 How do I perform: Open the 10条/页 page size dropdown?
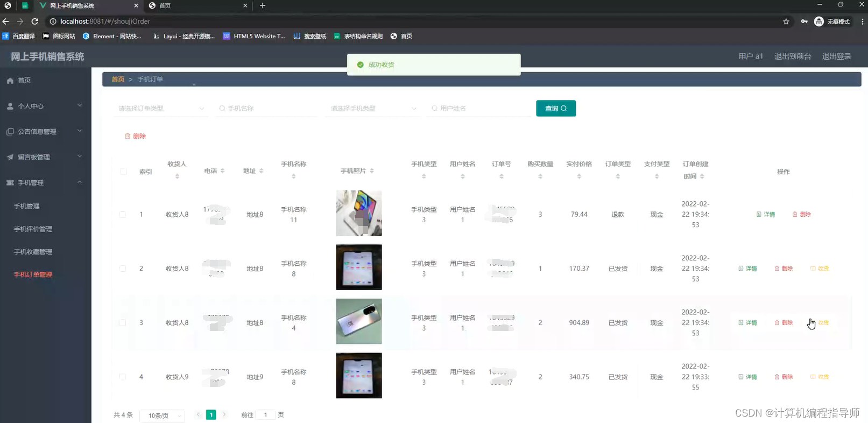(163, 415)
